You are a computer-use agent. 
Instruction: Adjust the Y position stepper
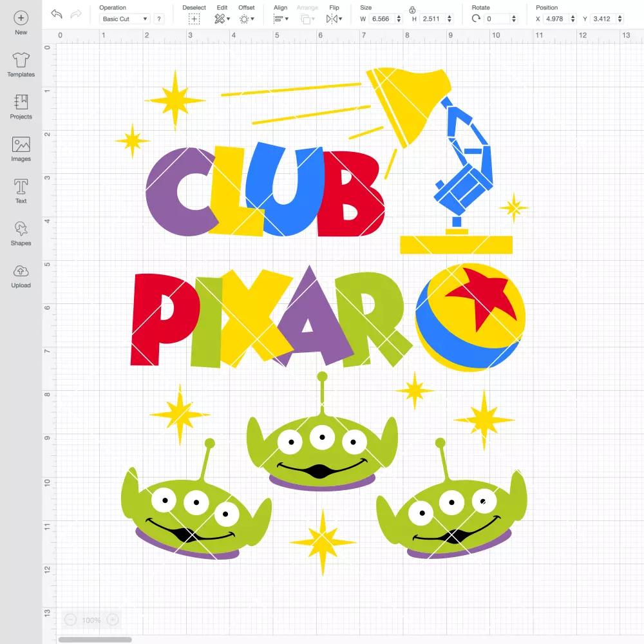tap(620, 19)
